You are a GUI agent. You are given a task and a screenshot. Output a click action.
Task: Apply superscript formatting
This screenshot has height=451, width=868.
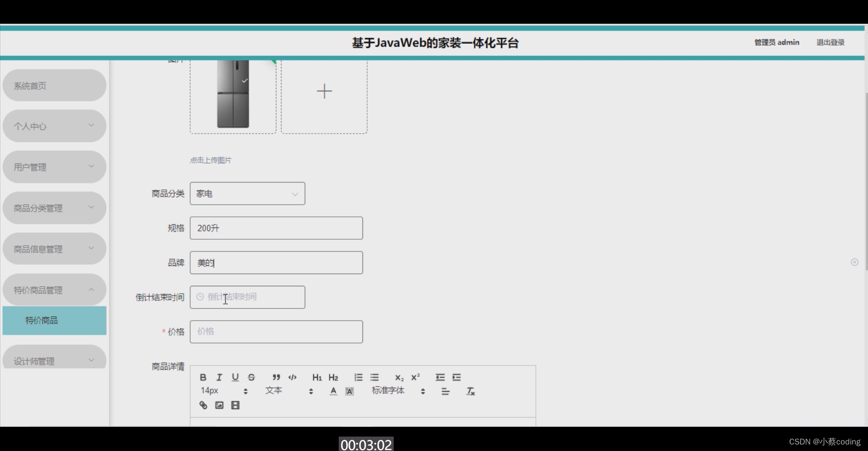pos(415,377)
